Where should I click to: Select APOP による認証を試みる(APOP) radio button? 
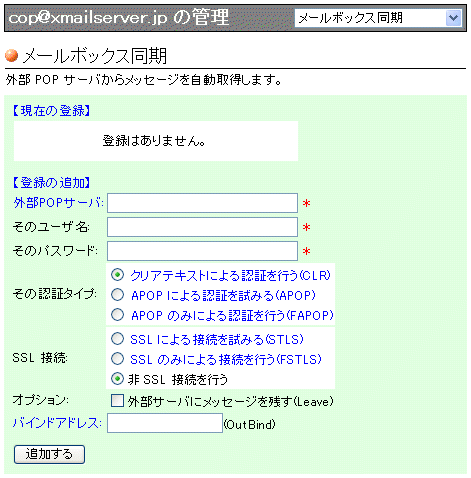pos(117,295)
